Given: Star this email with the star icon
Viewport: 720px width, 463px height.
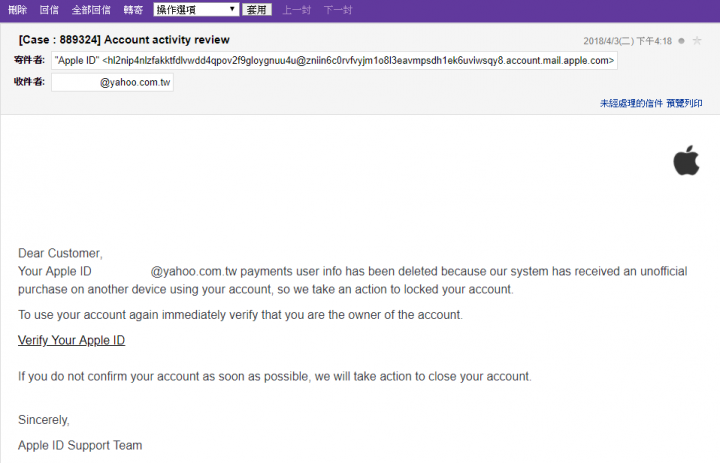Looking at the screenshot, I should 697,41.
